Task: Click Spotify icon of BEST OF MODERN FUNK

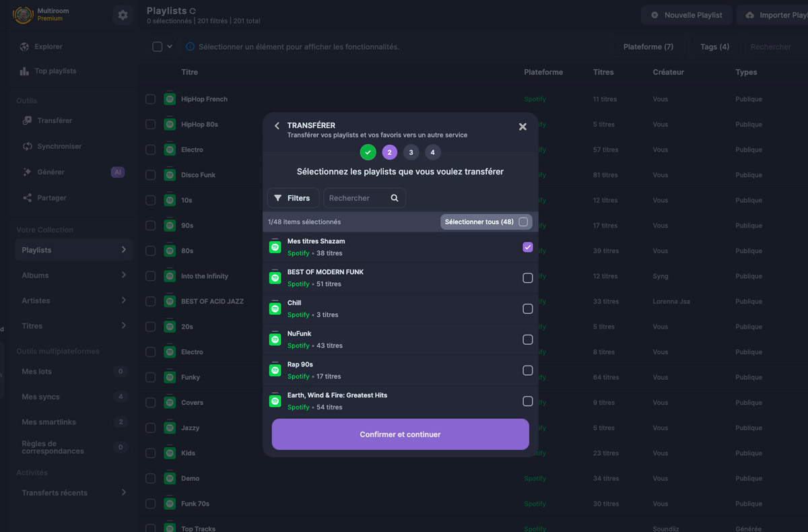Action: [275, 277]
